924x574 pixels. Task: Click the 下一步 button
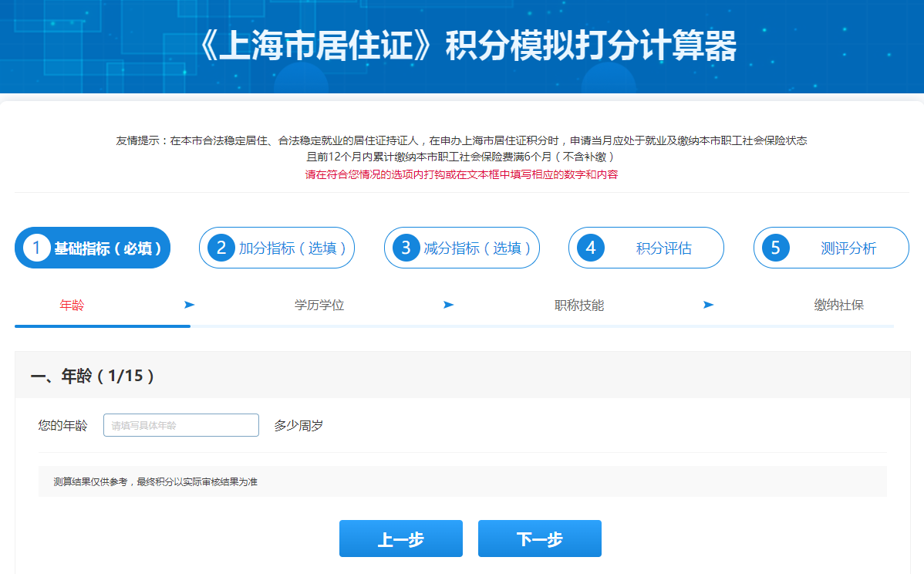coord(540,539)
